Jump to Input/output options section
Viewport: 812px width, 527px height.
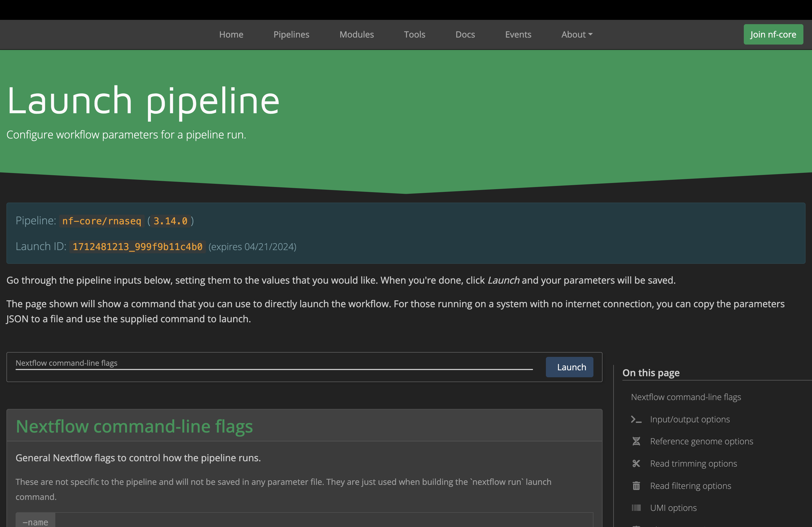pos(690,419)
